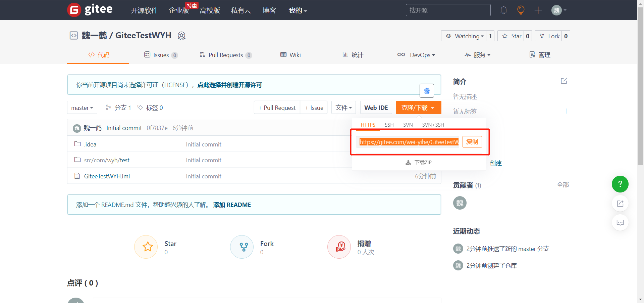Click + Pull Request button
The image size is (644, 303).
277,107
